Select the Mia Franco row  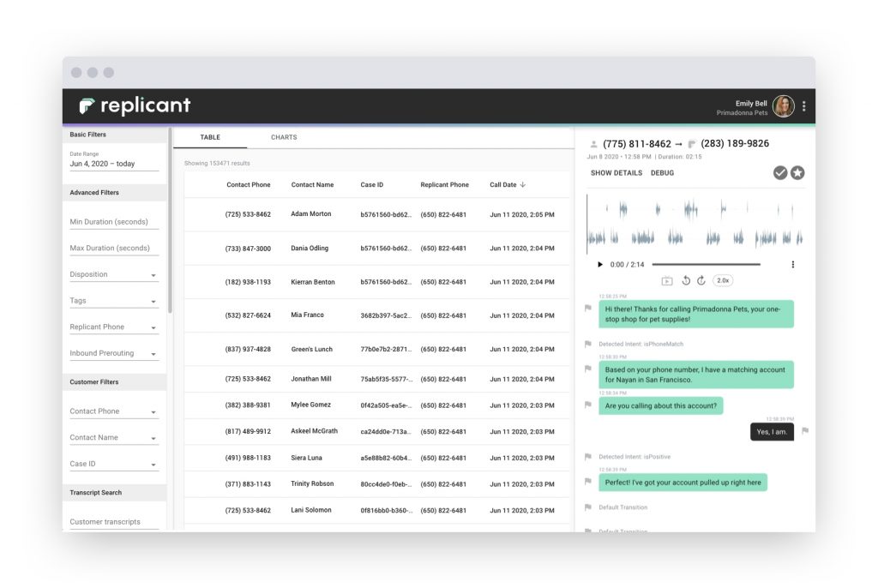[x=377, y=315]
